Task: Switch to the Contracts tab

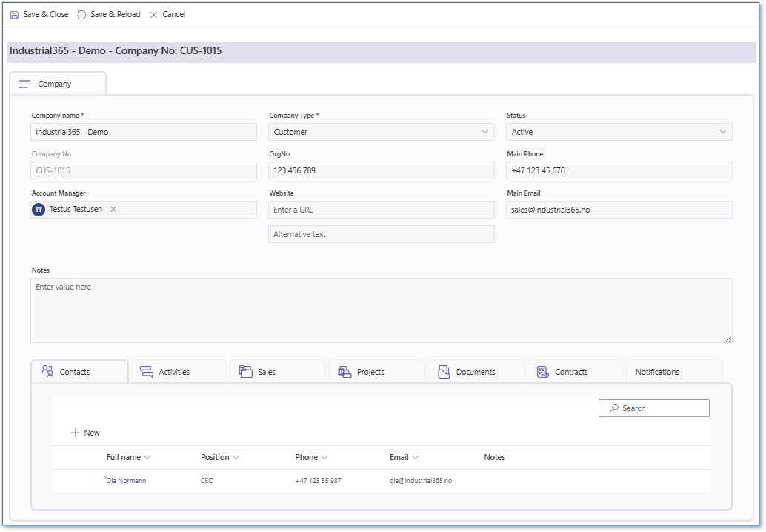Action: tap(575, 372)
